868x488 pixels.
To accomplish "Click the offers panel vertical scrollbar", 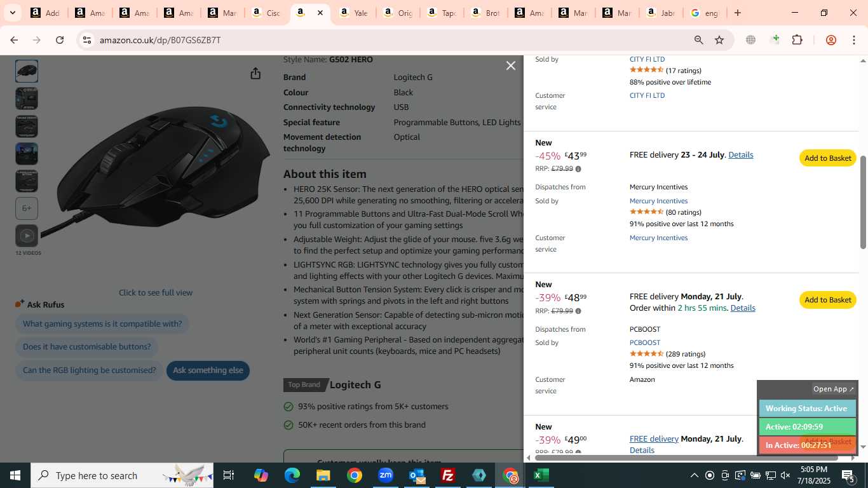I will pyautogui.click(x=863, y=202).
